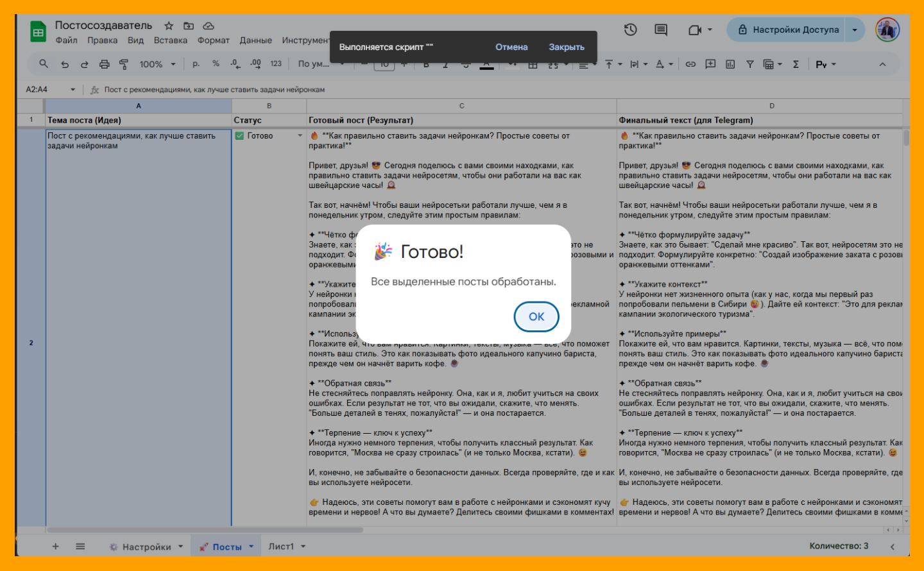Open version history clock icon

point(630,30)
